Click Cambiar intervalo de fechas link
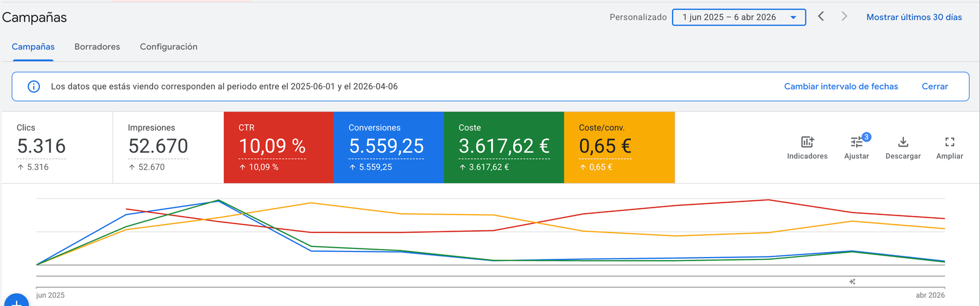 pos(841,86)
